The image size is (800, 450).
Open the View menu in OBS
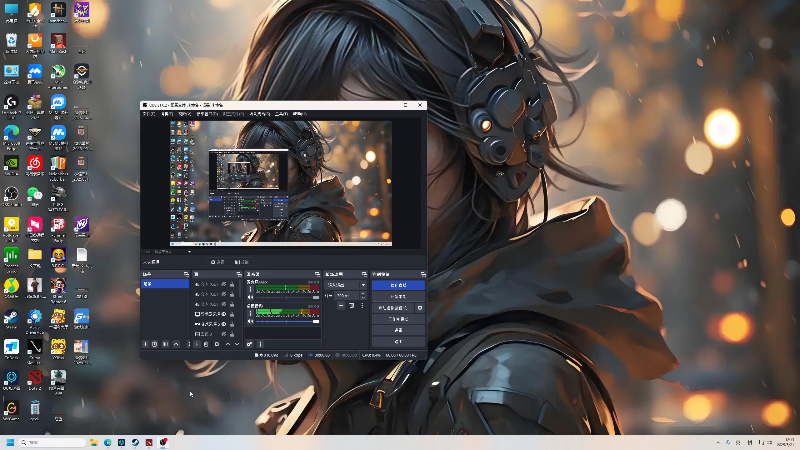pos(184,114)
